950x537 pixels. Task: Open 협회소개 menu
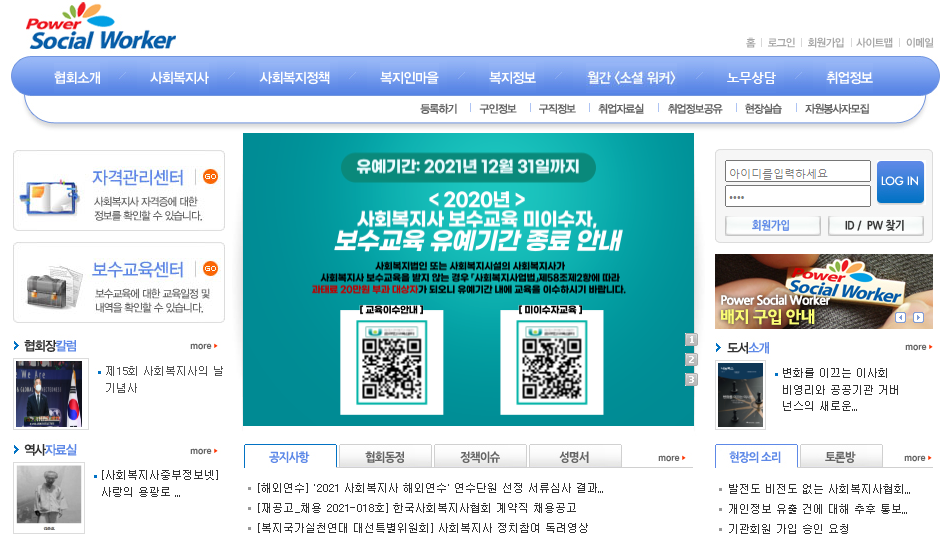coord(77,78)
